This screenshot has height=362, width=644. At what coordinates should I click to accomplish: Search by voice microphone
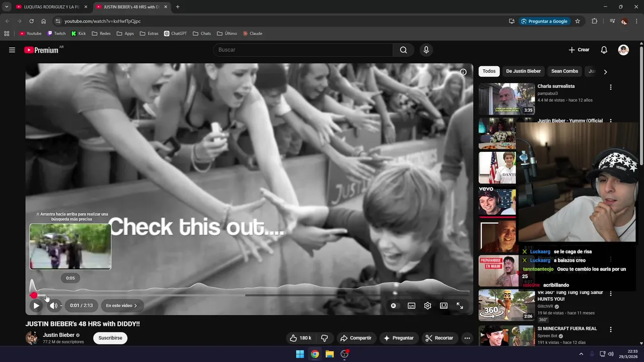[426, 50]
